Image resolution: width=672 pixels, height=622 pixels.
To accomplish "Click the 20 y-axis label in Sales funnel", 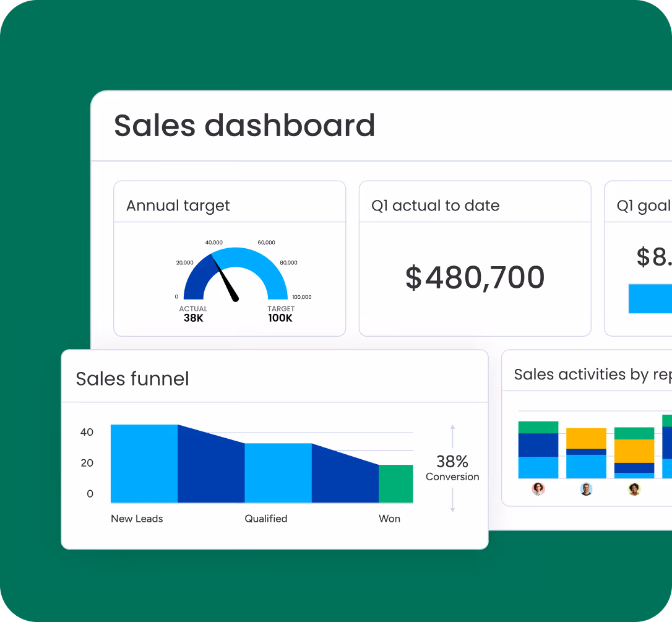I will tap(87, 463).
